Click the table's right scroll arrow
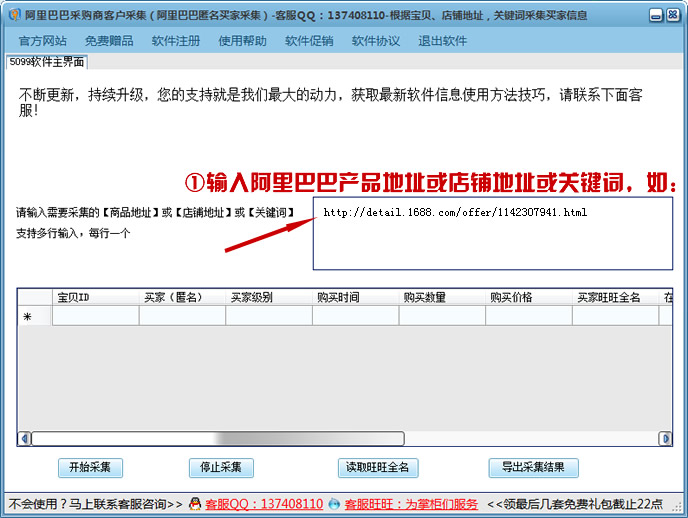Screen dimensions: 688x518 point(666,438)
